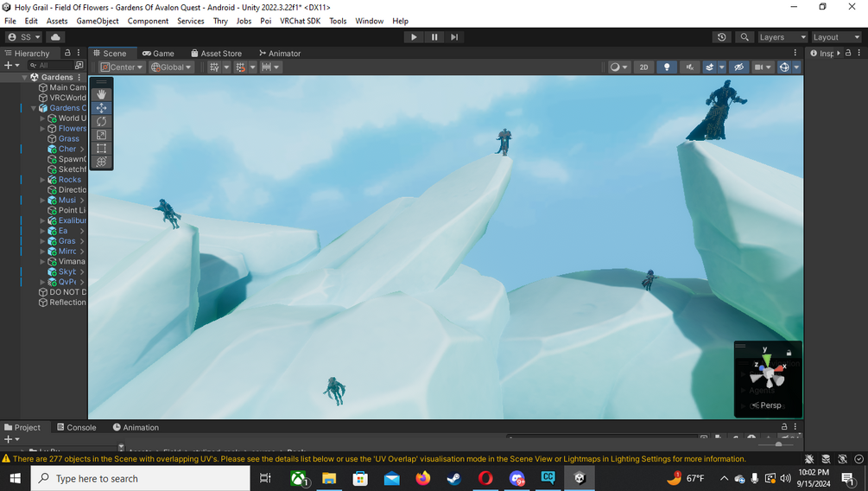Open the Gizmos dropdown arrow
Viewport: 868px width, 491px height.
pyautogui.click(x=796, y=67)
